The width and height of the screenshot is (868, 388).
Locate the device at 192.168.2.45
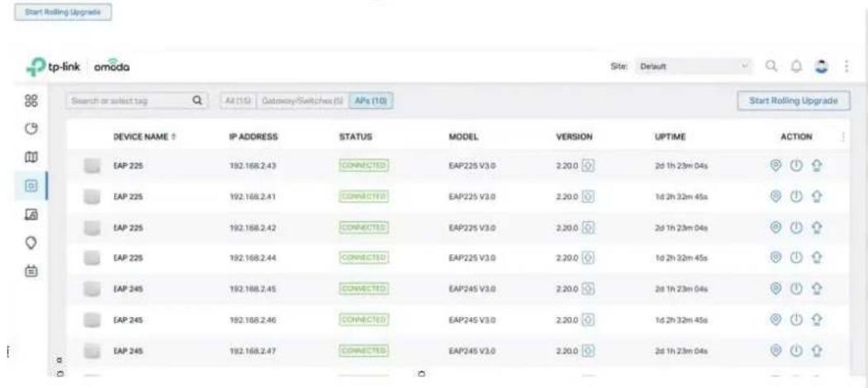coord(776,288)
